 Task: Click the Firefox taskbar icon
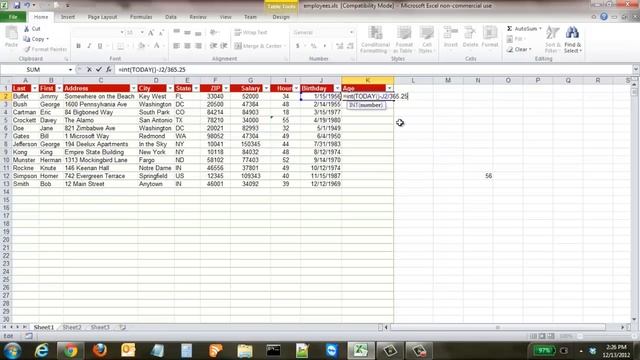tap(99, 351)
